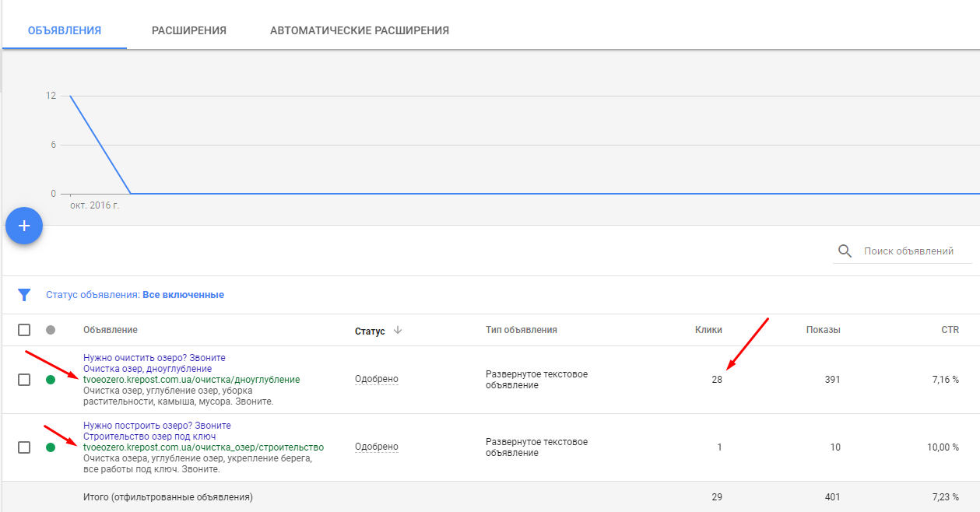The image size is (980, 512).
Task: Click the gray status dot in header
Action: pyautogui.click(x=51, y=330)
